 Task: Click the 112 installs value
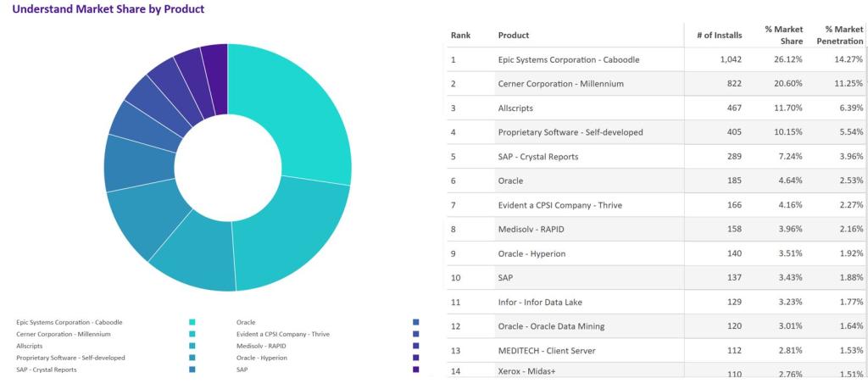[x=734, y=350]
